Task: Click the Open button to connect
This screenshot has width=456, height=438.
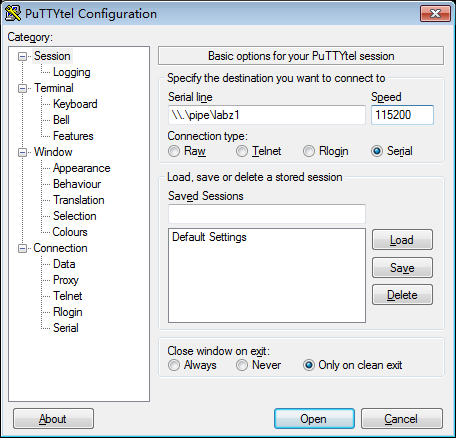Action: click(314, 419)
